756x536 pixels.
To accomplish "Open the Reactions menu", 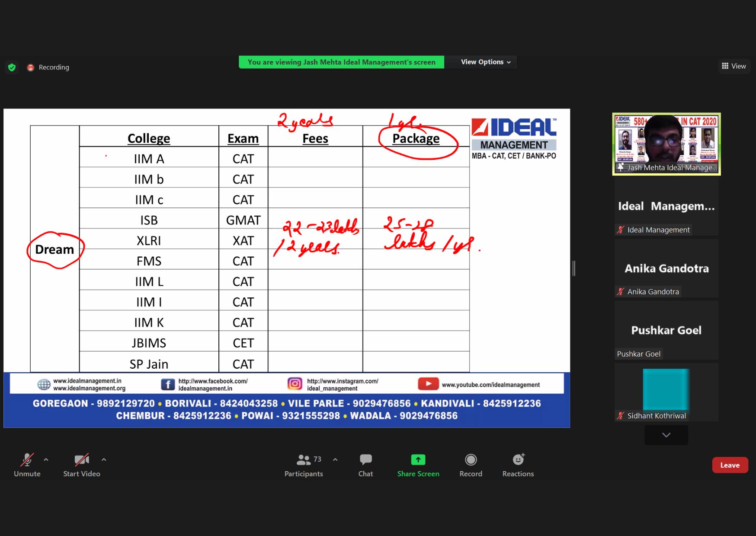I will 518,465.
